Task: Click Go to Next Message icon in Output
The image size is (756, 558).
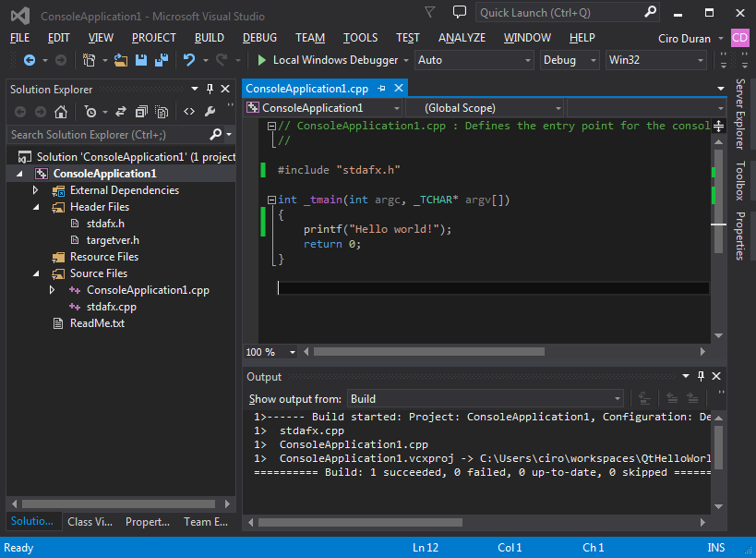Action: (692, 399)
